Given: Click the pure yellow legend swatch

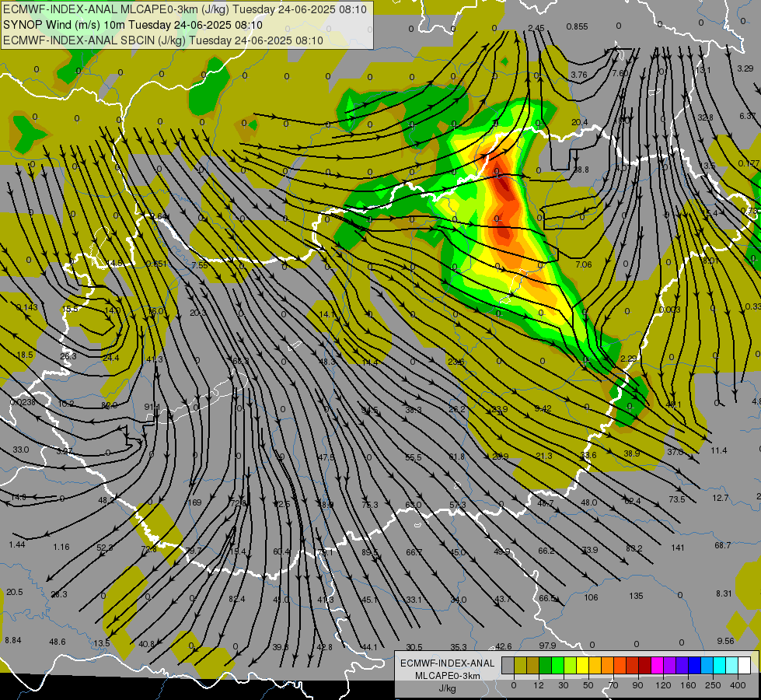Looking at the screenshot, I should pyautogui.click(x=582, y=665).
